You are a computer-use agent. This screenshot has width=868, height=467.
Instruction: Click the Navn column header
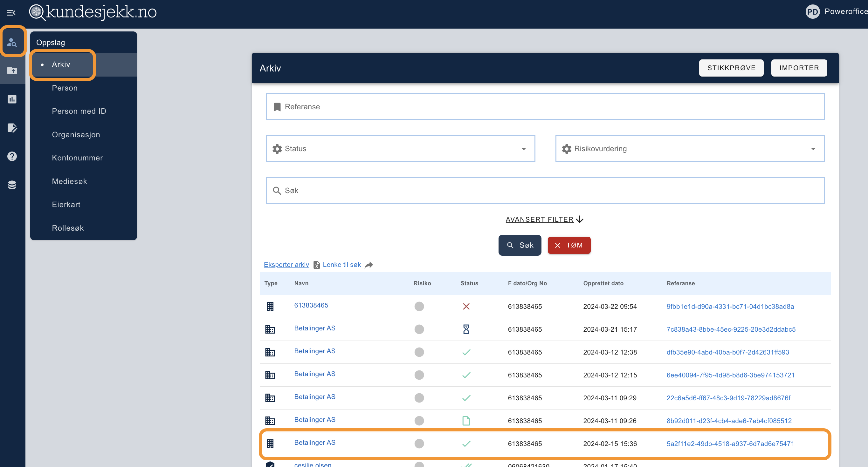click(301, 283)
